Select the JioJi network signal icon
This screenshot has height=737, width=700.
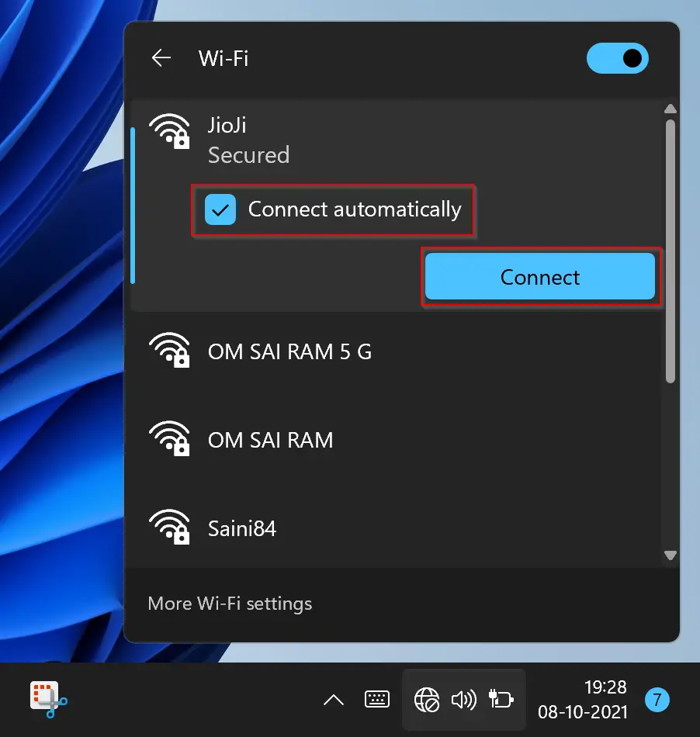(169, 131)
